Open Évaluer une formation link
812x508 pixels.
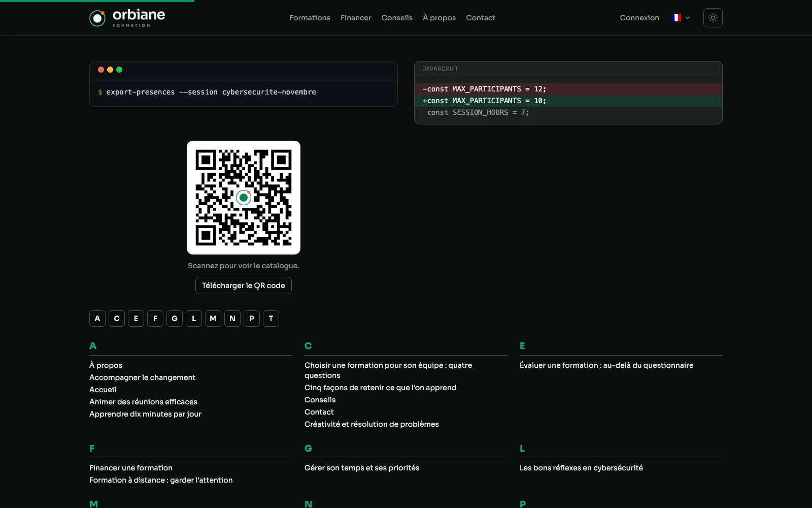[606, 365]
